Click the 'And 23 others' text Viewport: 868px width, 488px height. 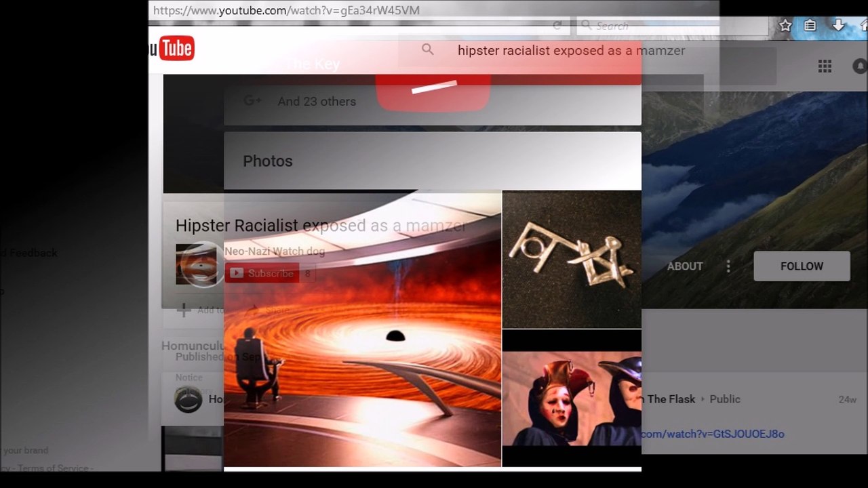[317, 102]
